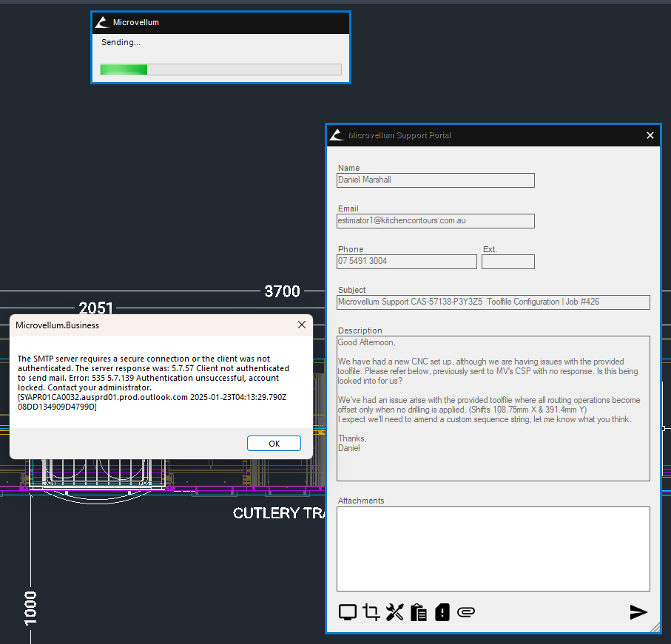The image size is (671, 644).
Task: Click the Microvellum.Business dialog title
Action: tap(58, 325)
